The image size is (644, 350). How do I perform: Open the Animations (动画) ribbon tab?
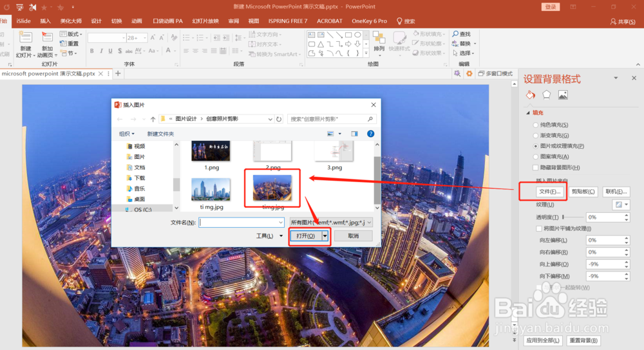tap(137, 21)
